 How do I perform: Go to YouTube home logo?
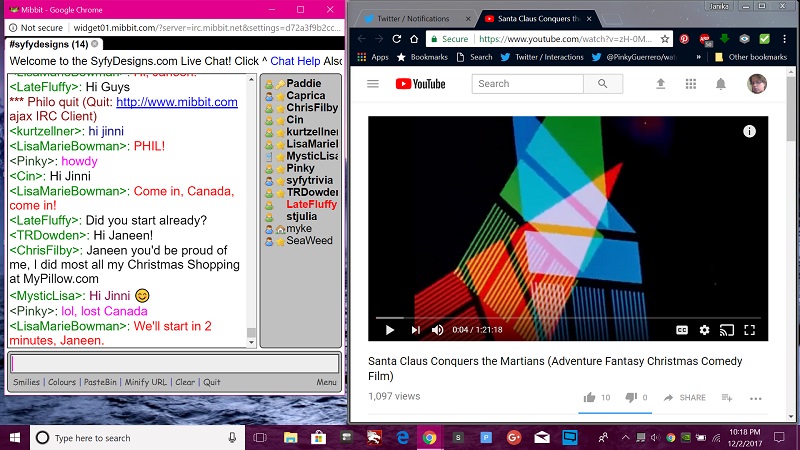tap(420, 84)
